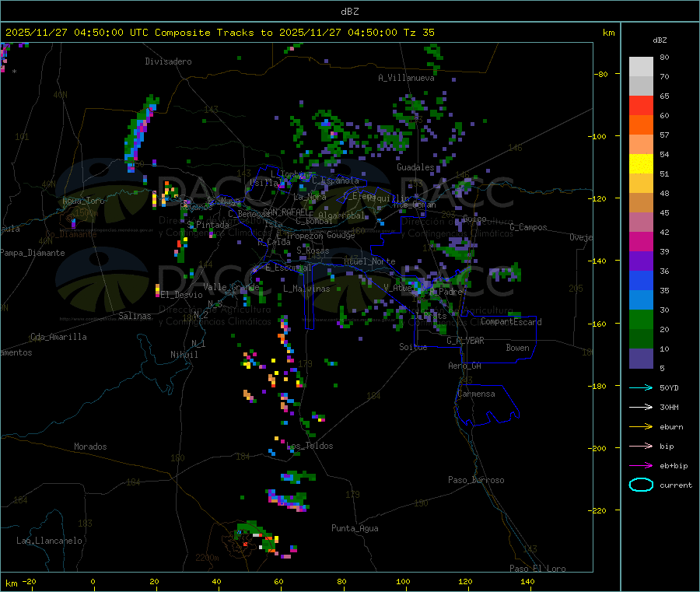This screenshot has height=592, width=700.
Task: Click the dBZ title at the top
Action: tap(349, 11)
